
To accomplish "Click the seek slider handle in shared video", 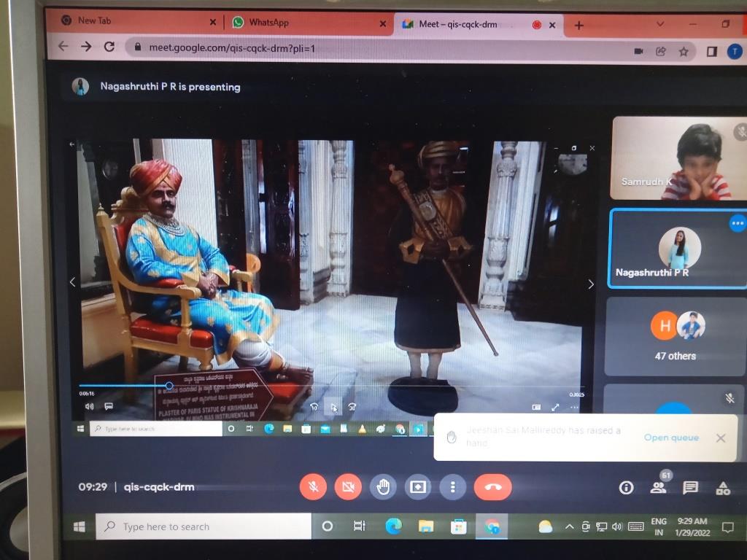I will [169, 385].
